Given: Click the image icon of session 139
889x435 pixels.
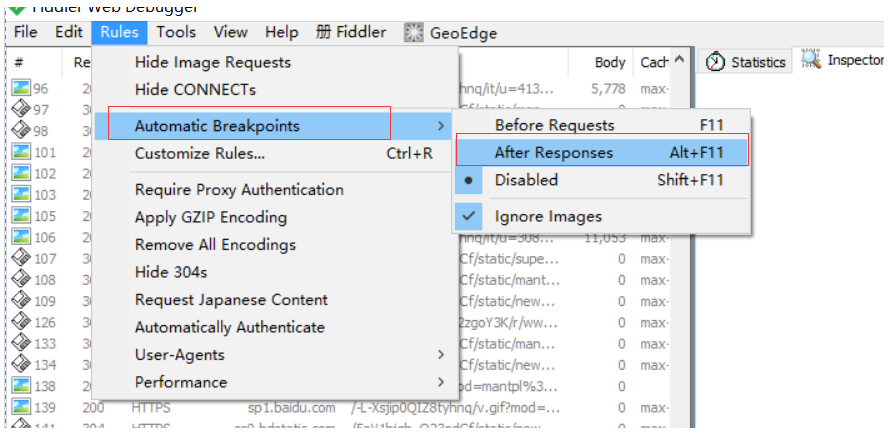Looking at the screenshot, I should (x=20, y=408).
